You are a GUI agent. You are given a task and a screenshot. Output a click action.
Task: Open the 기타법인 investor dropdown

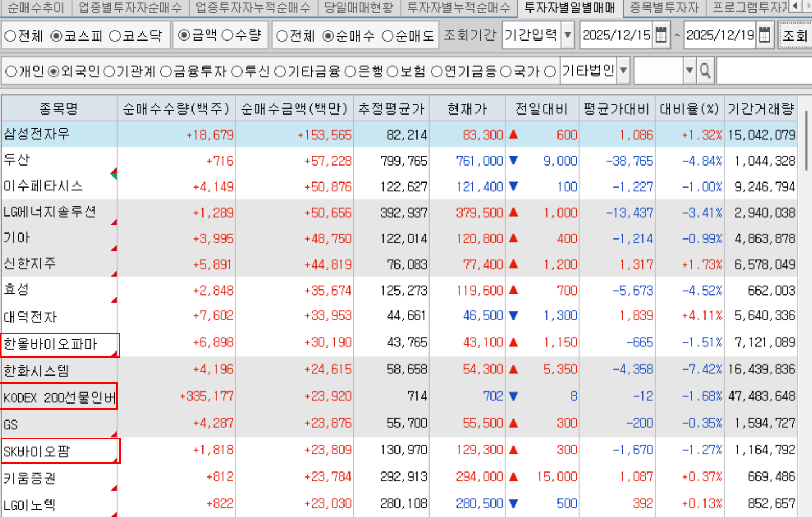coord(623,71)
